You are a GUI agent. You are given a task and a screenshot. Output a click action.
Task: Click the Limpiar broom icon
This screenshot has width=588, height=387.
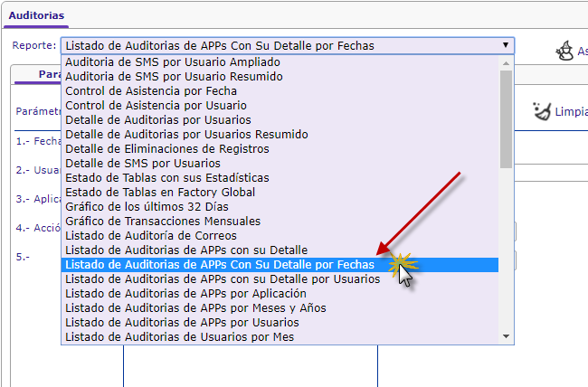[x=542, y=111]
